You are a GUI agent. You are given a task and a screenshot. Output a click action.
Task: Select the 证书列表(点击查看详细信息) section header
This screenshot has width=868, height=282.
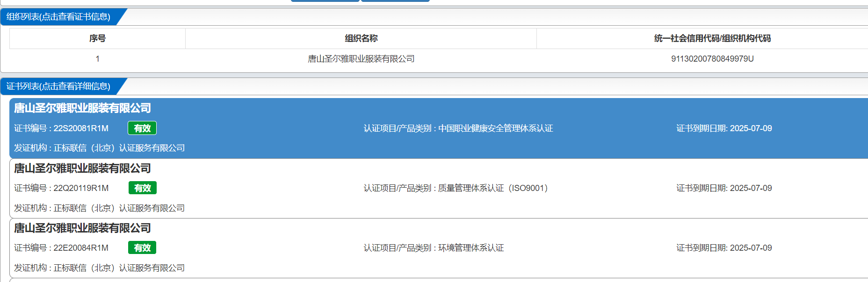(58, 86)
